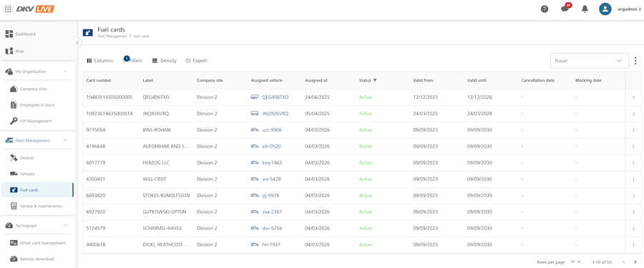Open assigned vehicle jzj-9978 link

coord(270,196)
